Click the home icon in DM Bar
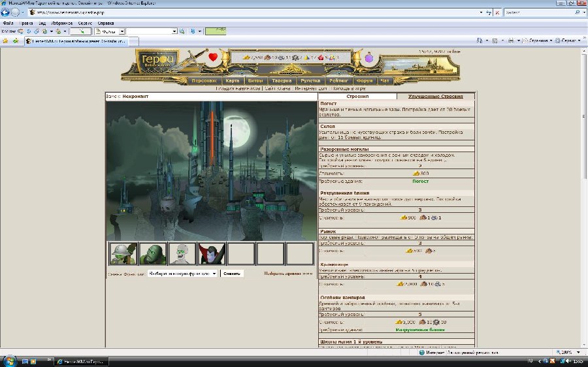588x367 pixels. (x=44, y=31)
